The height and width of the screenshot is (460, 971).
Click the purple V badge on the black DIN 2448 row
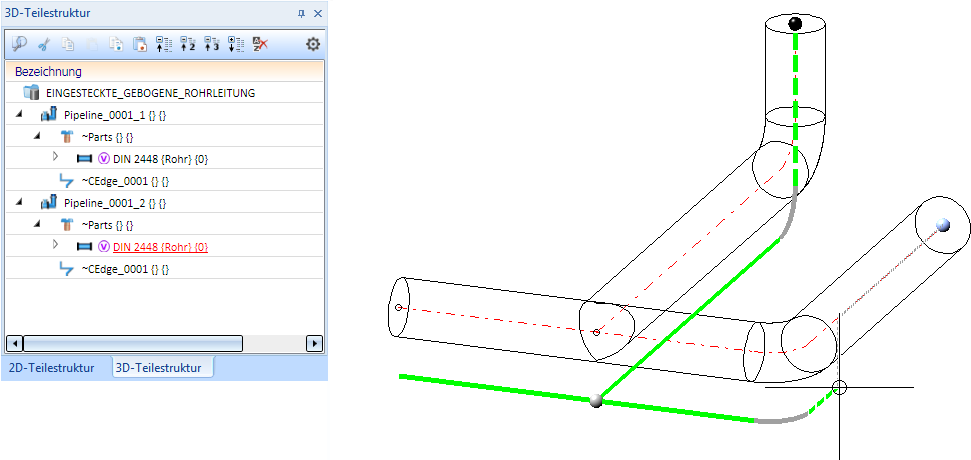(x=103, y=158)
